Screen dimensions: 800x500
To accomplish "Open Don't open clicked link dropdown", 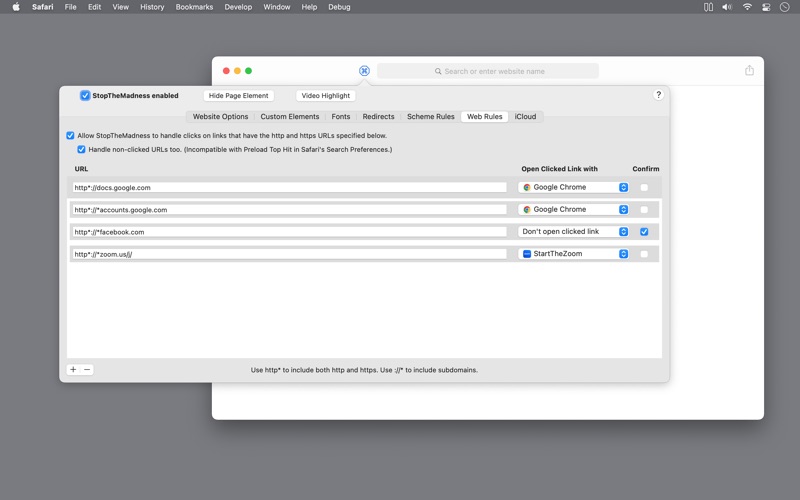I will coord(573,232).
